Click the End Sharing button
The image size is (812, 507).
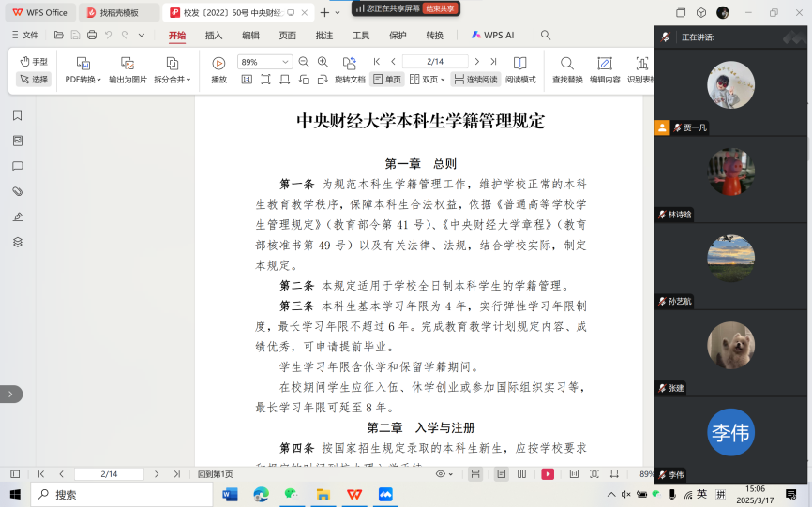point(440,8)
